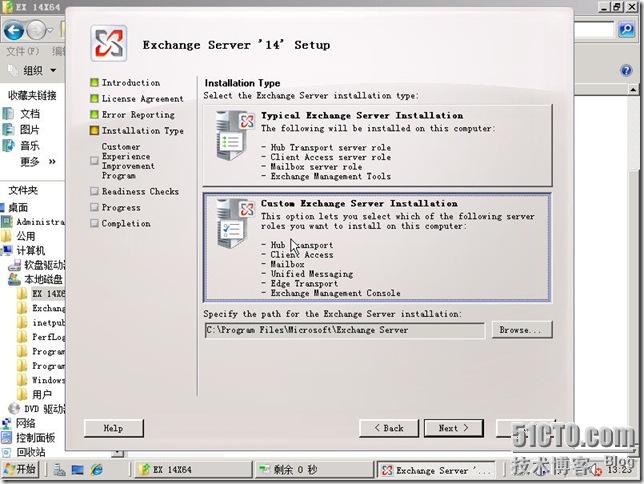The width and height of the screenshot is (644, 484).
Task: Click folder tree scroll down arrow
Action: pos(117,453)
